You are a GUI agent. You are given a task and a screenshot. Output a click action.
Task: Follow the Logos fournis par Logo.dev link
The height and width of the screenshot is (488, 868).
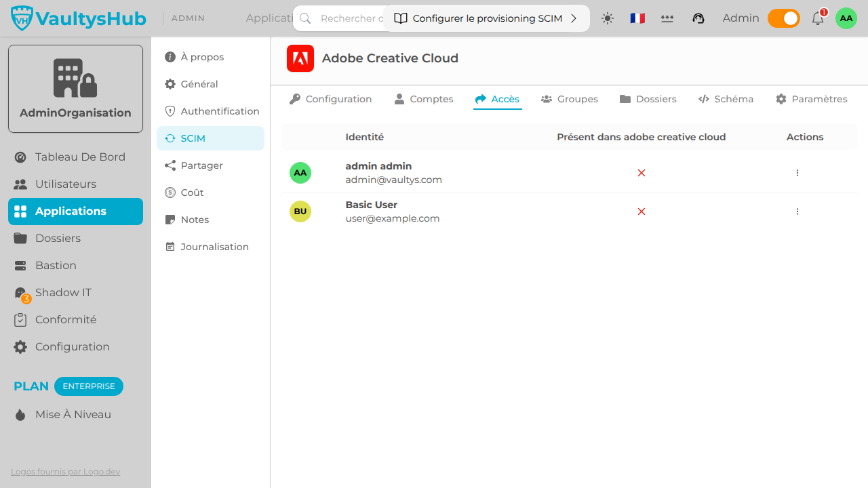(x=65, y=472)
